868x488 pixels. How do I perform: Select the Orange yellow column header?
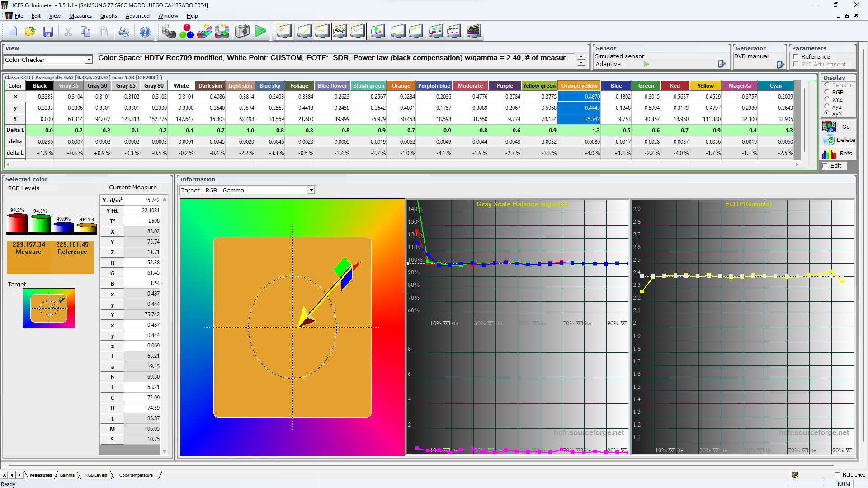click(579, 86)
